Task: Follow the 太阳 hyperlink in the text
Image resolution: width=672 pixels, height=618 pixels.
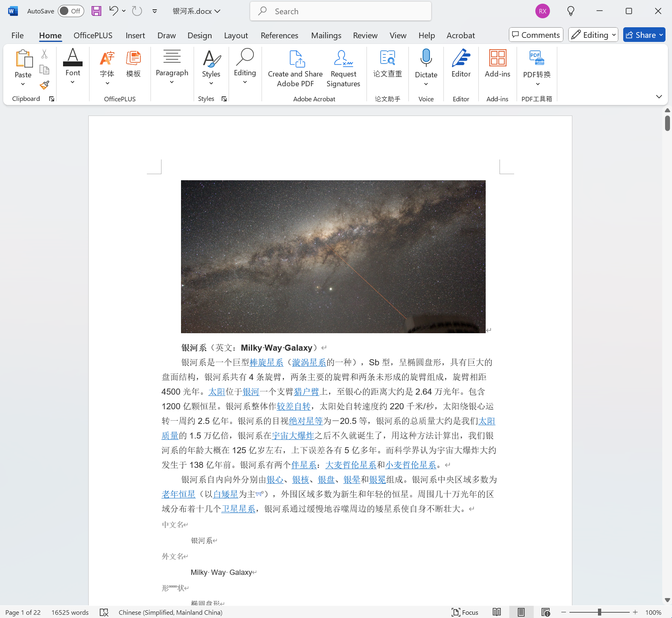Action: (x=216, y=392)
